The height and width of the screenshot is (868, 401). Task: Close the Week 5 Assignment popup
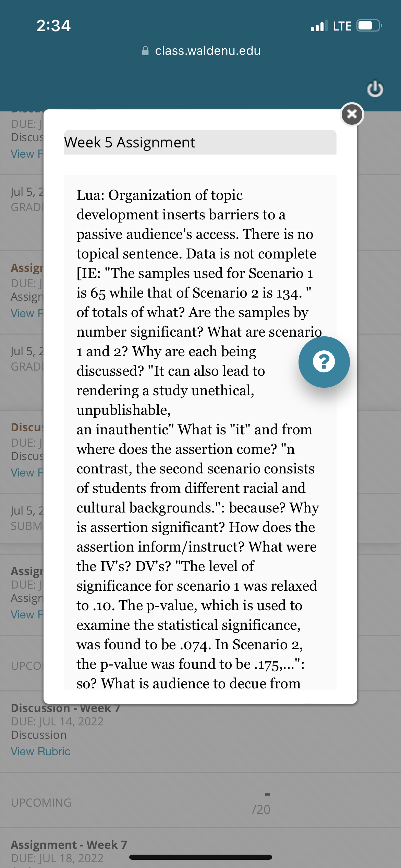click(x=352, y=114)
